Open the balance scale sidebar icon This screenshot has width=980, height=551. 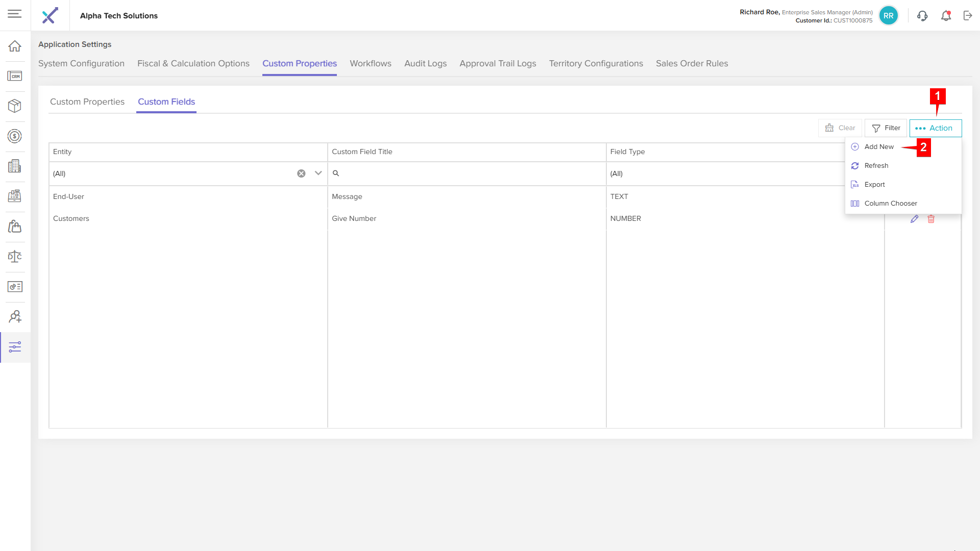click(15, 256)
